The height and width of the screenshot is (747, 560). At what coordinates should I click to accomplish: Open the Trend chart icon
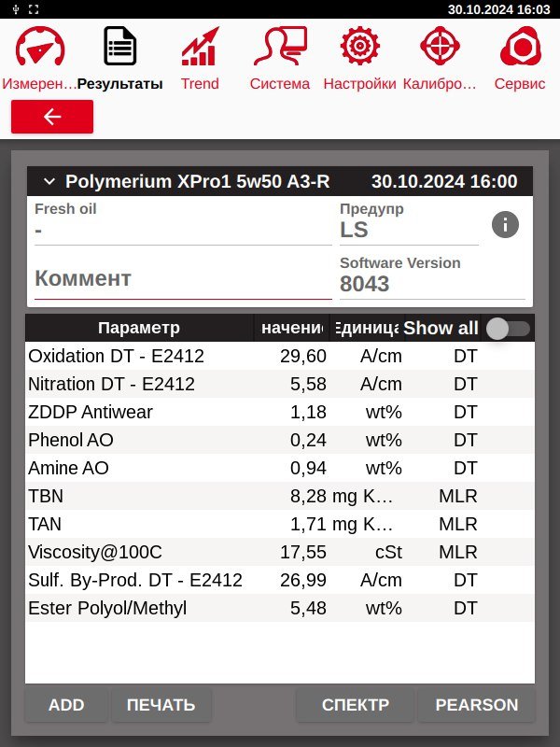click(x=200, y=46)
